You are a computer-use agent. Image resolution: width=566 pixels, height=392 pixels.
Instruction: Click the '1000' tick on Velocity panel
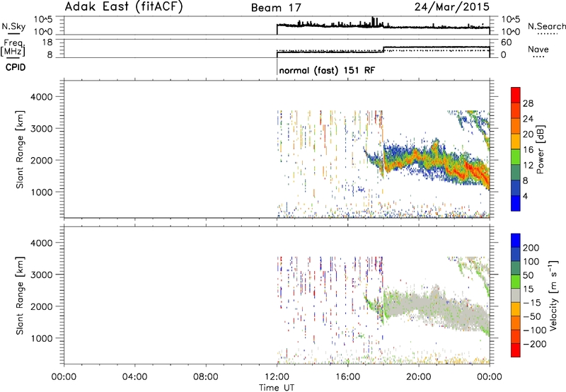point(42,338)
